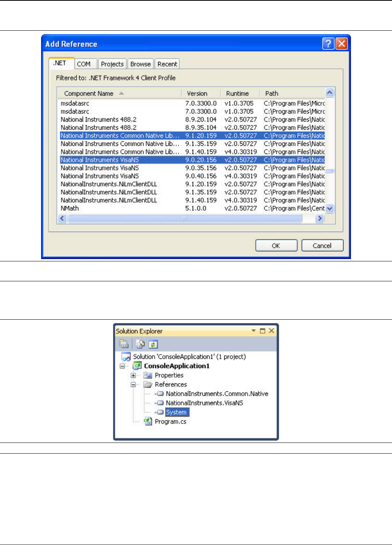
Task: Select Common Native Lib version 9.1.35.159 row
Action: [x=192, y=144]
